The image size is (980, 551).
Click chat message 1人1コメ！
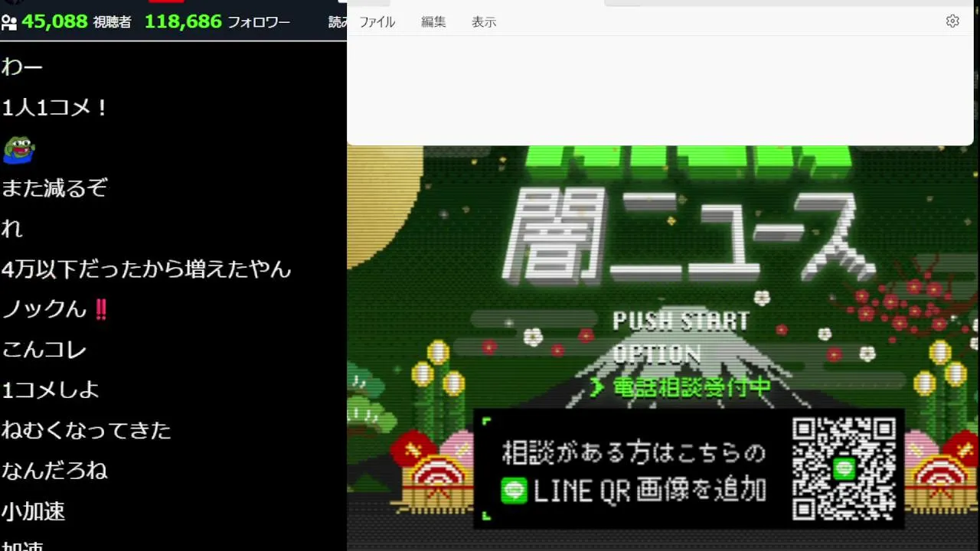click(56, 108)
